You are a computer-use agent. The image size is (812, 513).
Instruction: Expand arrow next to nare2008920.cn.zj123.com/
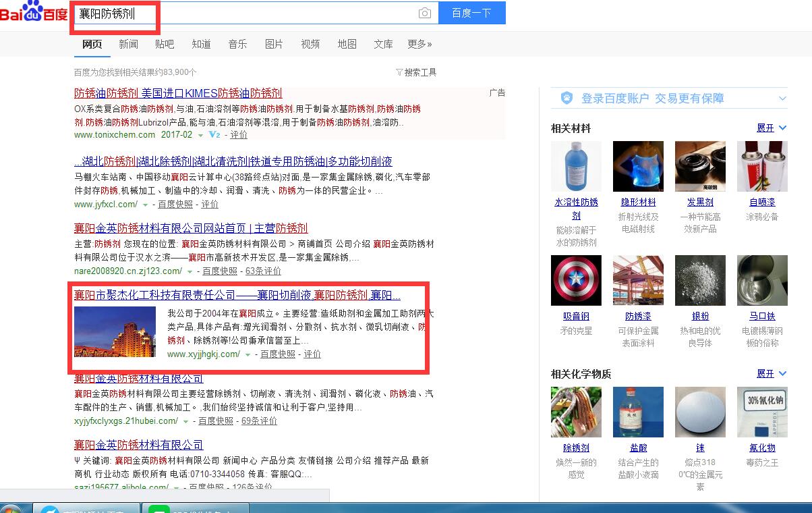pyautogui.click(x=190, y=271)
